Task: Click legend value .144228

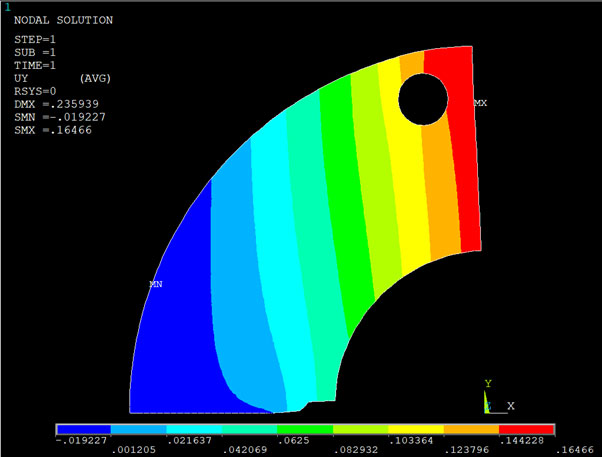Action: (x=522, y=440)
